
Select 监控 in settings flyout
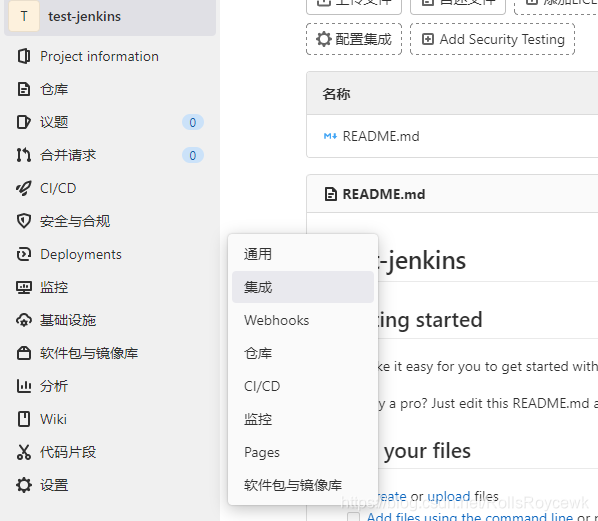click(x=303, y=419)
